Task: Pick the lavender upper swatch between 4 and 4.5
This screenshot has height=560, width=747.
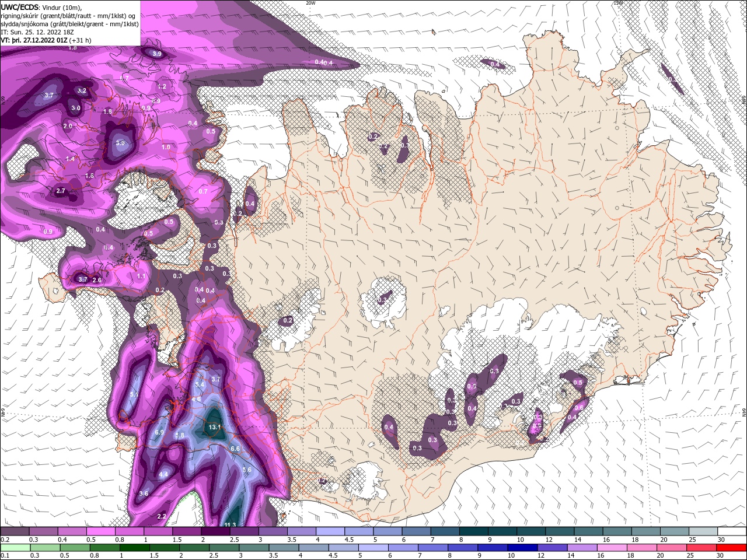Action: (x=330, y=531)
